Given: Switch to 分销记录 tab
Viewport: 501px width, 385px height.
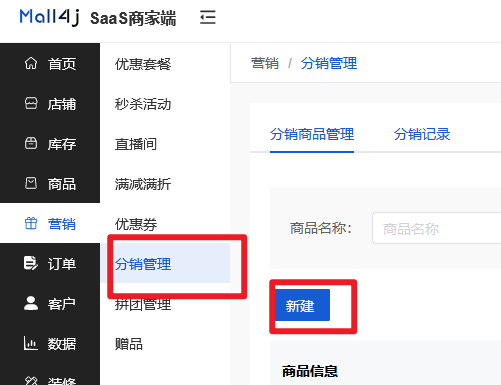Looking at the screenshot, I should (x=422, y=134).
